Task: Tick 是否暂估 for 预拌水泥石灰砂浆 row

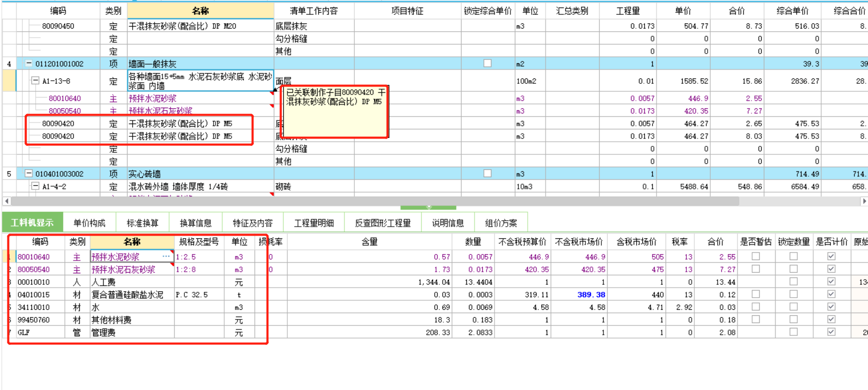Action: (x=755, y=269)
